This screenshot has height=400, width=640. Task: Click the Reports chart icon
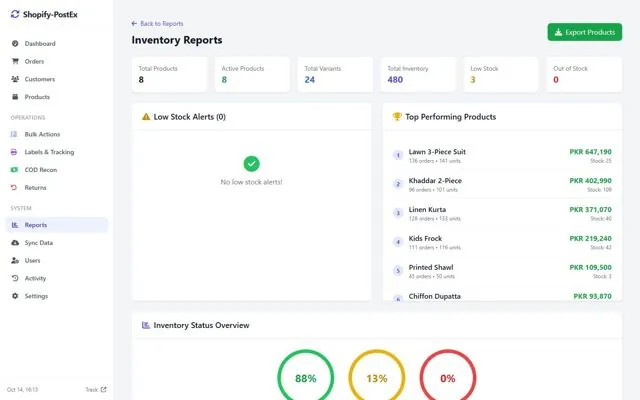(15, 225)
